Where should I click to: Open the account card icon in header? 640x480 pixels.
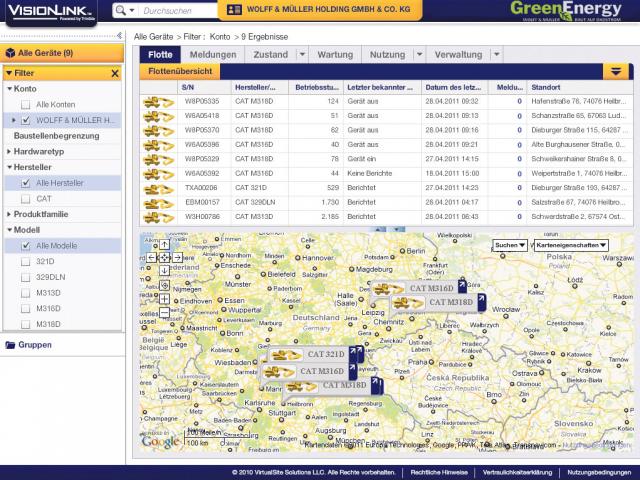click(x=234, y=9)
